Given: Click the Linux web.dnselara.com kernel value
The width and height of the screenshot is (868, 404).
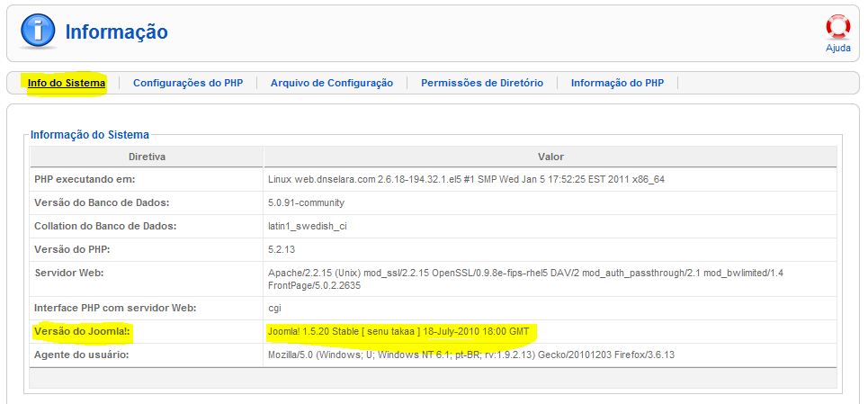Looking at the screenshot, I should click(466, 180).
